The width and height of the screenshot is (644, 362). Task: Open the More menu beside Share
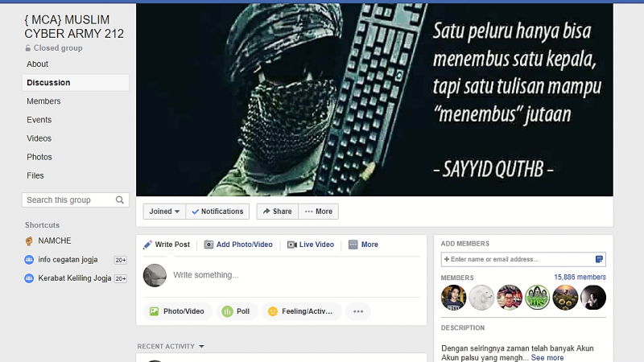[319, 212]
